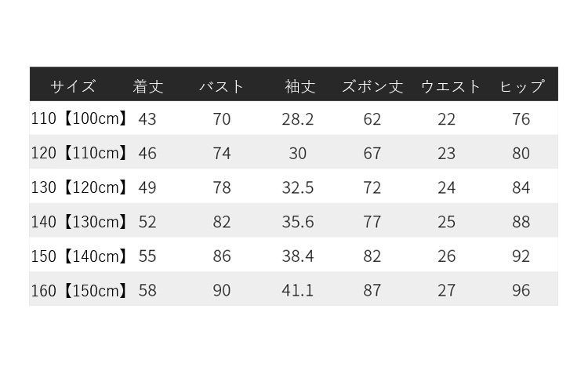The width and height of the screenshot is (588, 385).
Task: Click sleeve length value 41.1
Action: click(298, 291)
